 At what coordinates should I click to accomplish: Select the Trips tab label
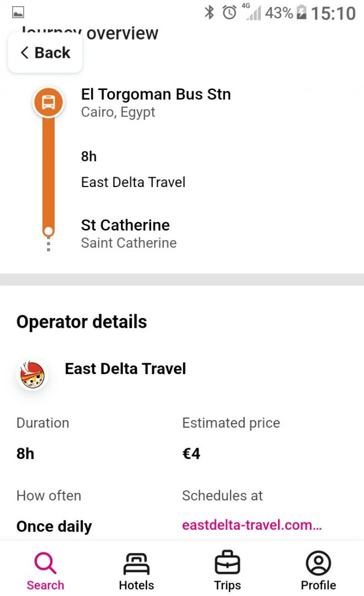point(227,586)
